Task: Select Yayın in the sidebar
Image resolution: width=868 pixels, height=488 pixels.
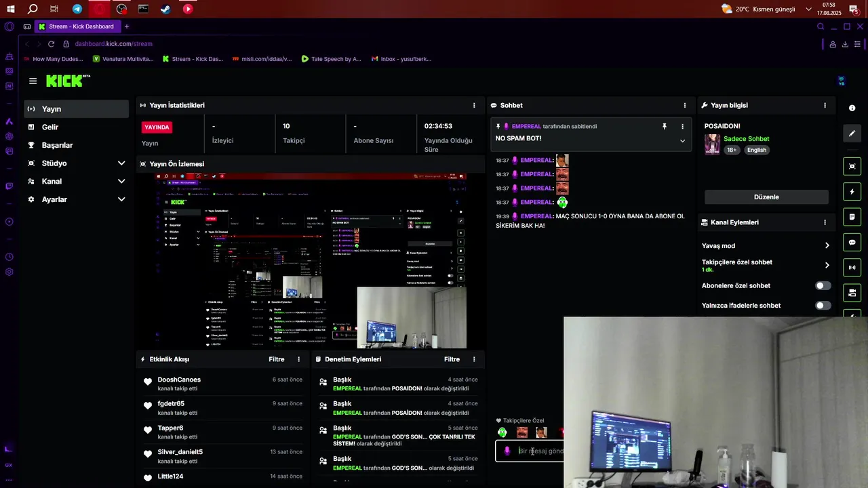Action: (x=76, y=108)
